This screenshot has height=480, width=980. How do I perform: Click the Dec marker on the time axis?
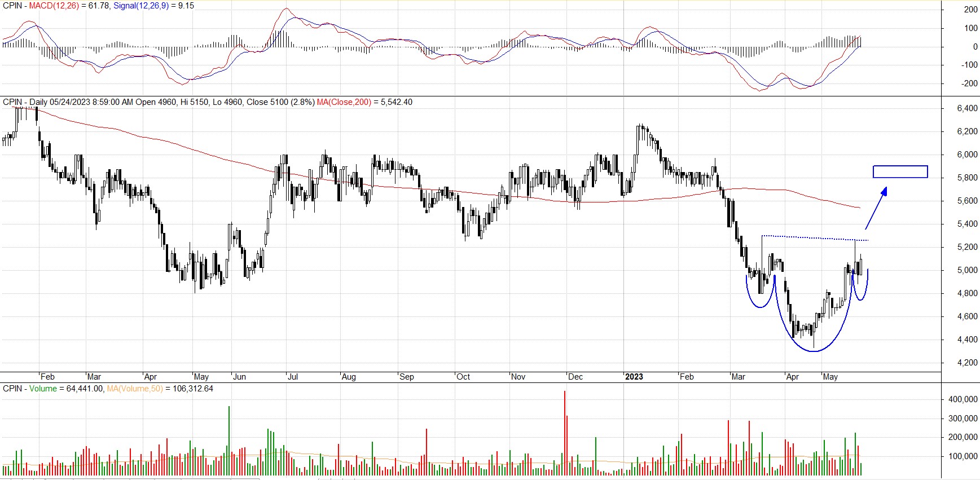point(575,377)
